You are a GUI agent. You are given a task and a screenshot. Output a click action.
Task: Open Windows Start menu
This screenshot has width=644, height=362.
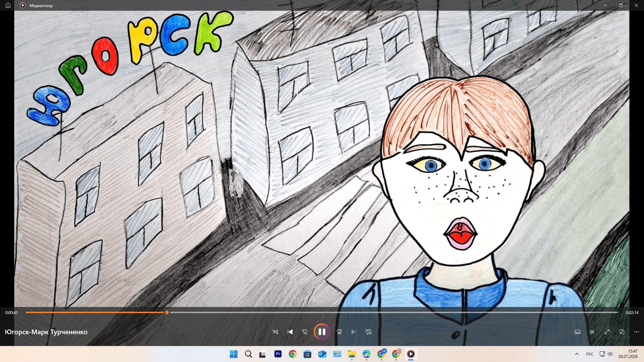(x=233, y=354)
